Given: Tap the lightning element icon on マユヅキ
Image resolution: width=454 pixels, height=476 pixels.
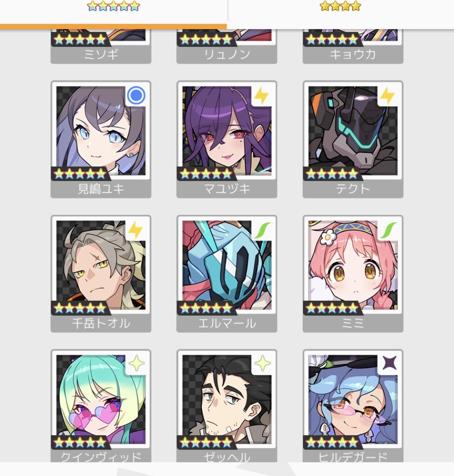Looking at the screenshot, I should point(262,96).
